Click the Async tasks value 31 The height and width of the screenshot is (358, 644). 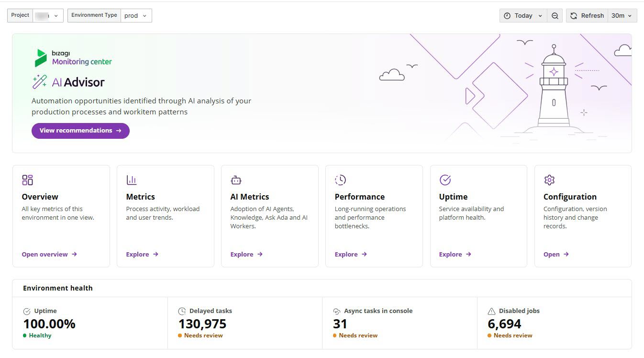(340, 324)
